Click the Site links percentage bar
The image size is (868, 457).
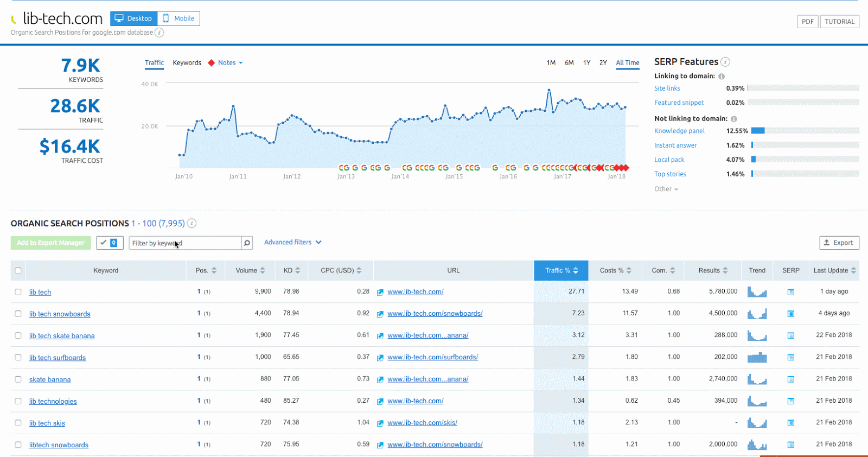803,88
